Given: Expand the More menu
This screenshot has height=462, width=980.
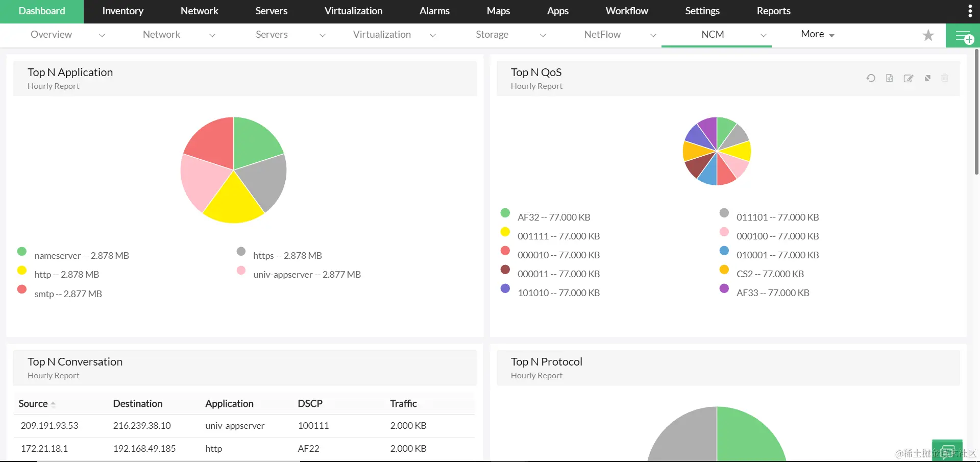Looking at the screenshot, I should (816, 34).
